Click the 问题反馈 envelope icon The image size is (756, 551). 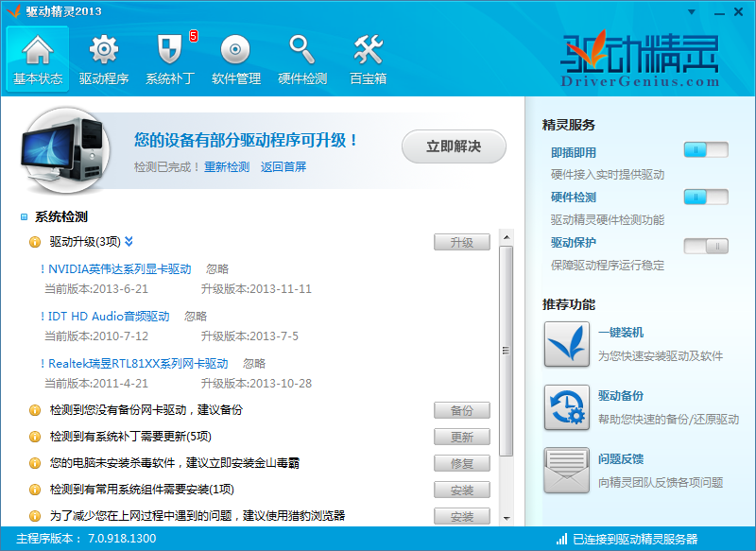pyautogui.click(x=566, y=471)
